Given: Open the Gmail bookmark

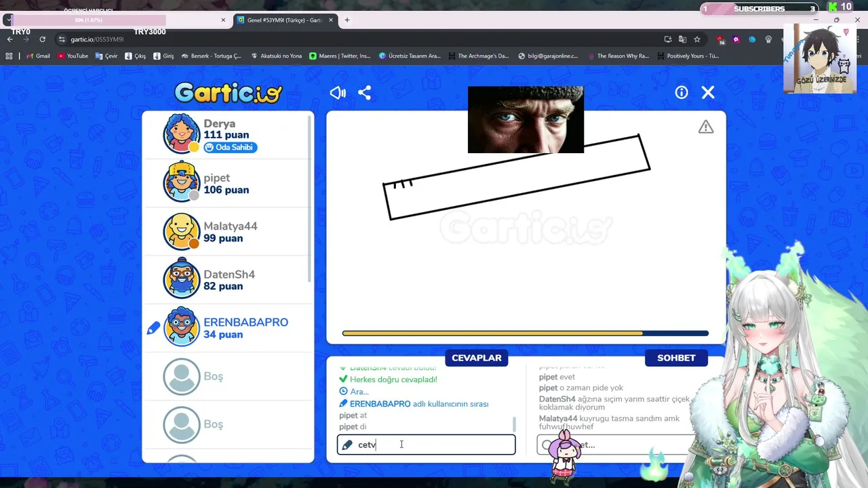Looking at the screenshot, I should [38, 56].
